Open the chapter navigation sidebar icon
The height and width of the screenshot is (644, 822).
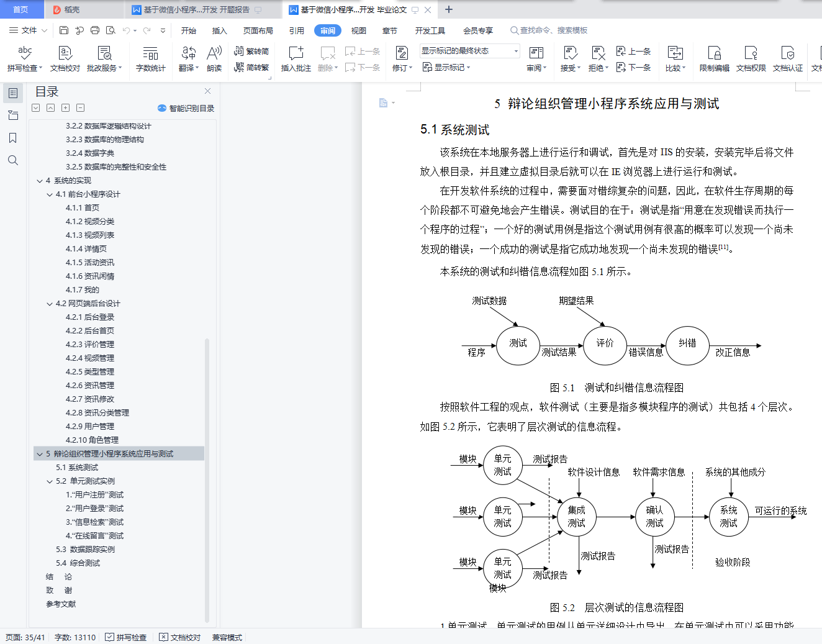click(x=12, y=116)
